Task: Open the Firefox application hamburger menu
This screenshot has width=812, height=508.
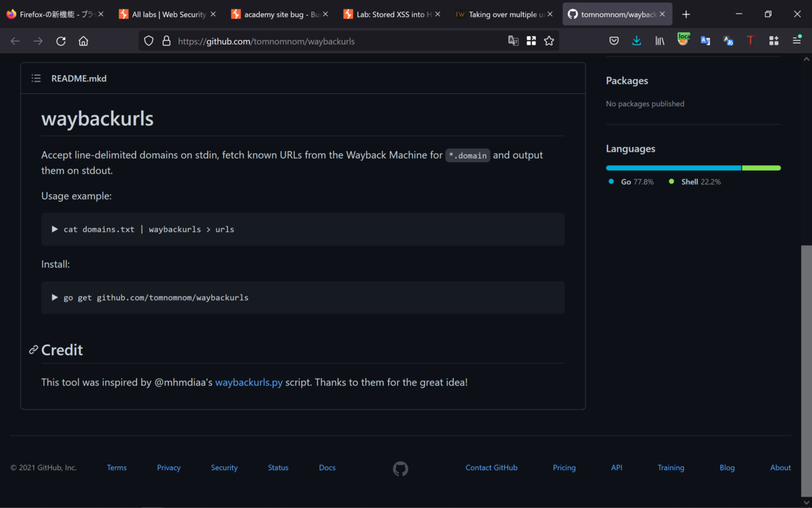Action: pyautogui.click(x=796, y=41)
